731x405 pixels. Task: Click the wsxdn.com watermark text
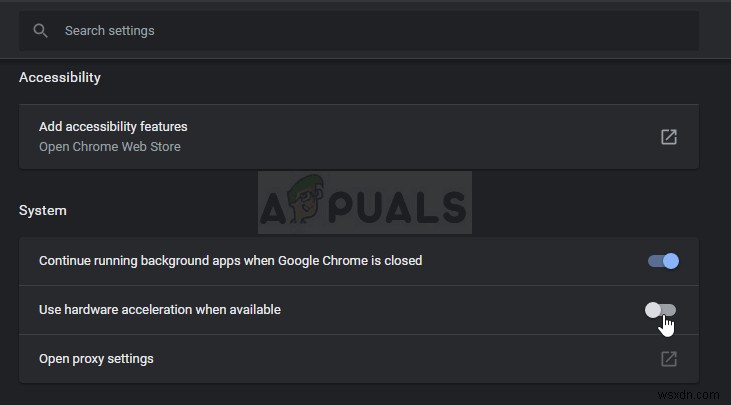pyautogui.click(x=694, y=394)
